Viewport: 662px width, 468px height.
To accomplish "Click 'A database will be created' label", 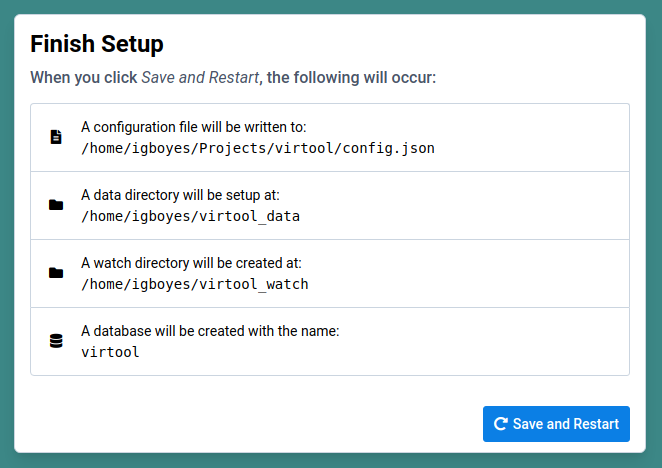I will point(210,331).
